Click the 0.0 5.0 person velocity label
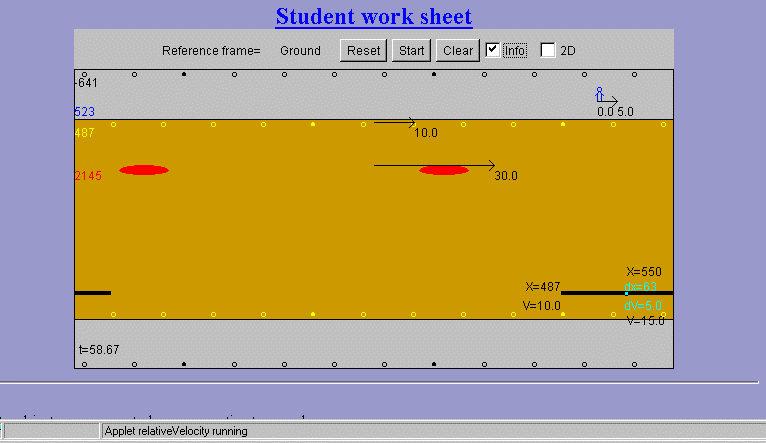Screen dimensions: 766x443 coord(615,112)
